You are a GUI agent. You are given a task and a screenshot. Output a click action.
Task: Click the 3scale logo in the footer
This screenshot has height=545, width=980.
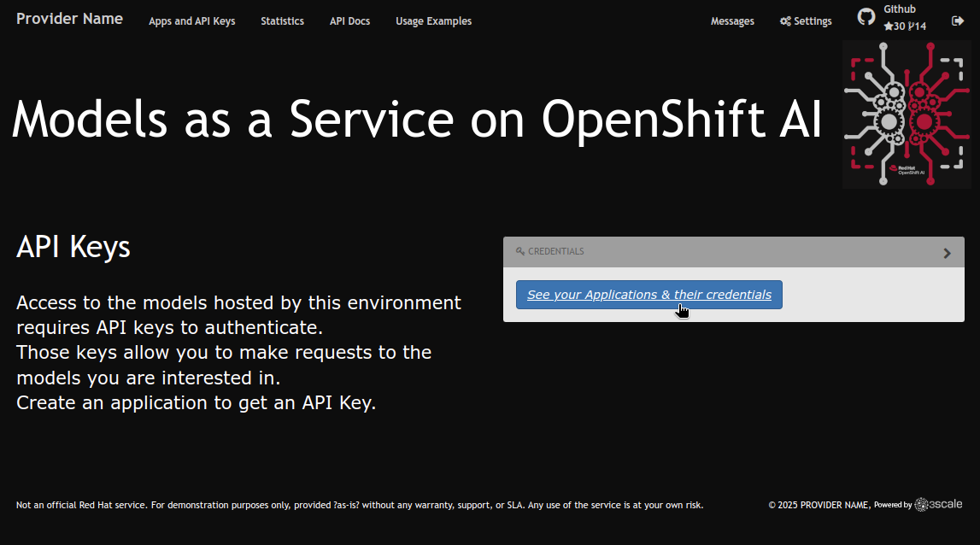click(939, 504)
